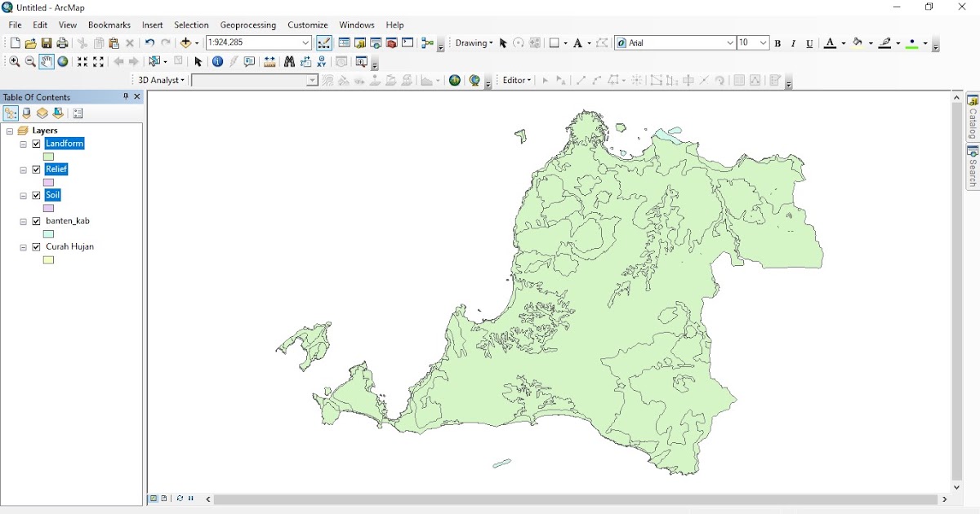Screen dimensions: 980x514
Task: Select the Zoom In tool
Action: [x=15, y=61]
